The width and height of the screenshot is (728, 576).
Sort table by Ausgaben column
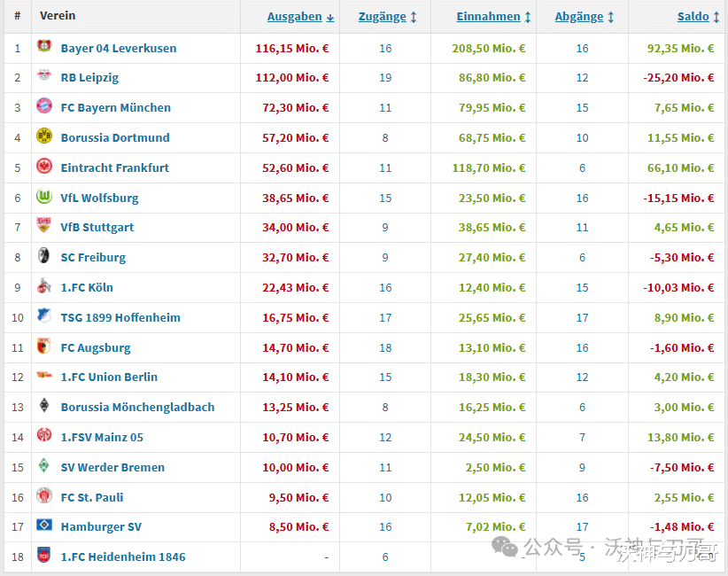300,17
